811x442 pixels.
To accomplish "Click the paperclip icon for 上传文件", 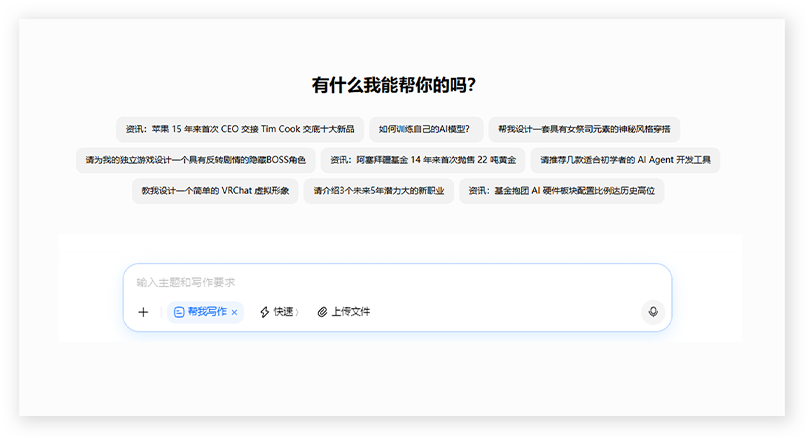I will [x=322, y=312].
